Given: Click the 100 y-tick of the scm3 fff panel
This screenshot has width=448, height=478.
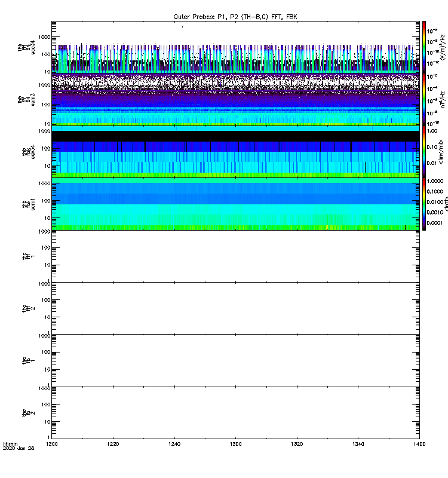Looking at the screenshot, I should coord(46,105).
